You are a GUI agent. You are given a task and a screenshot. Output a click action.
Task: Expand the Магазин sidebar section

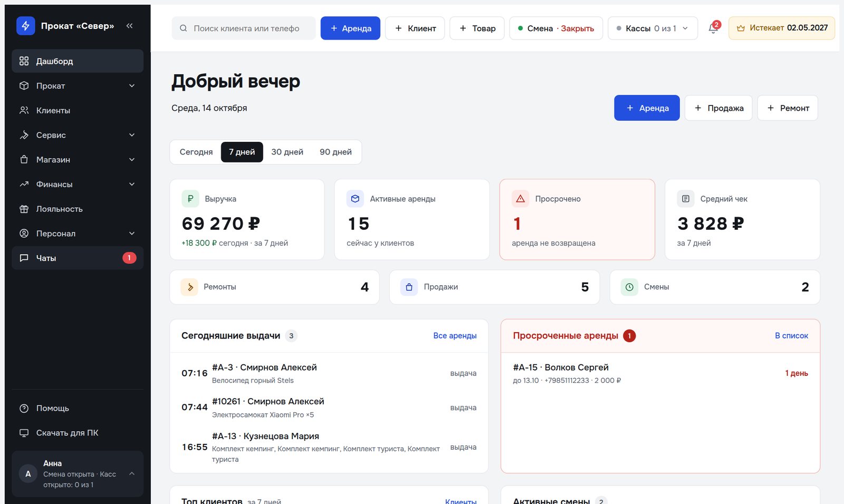(x=78, y=159)
